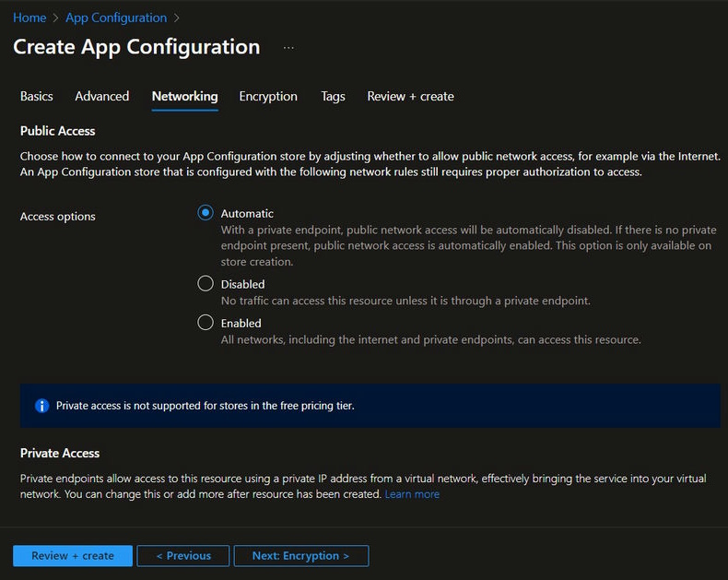728x580 pixels.
Task: Open the Learn more link
Action: pos(412,494)
